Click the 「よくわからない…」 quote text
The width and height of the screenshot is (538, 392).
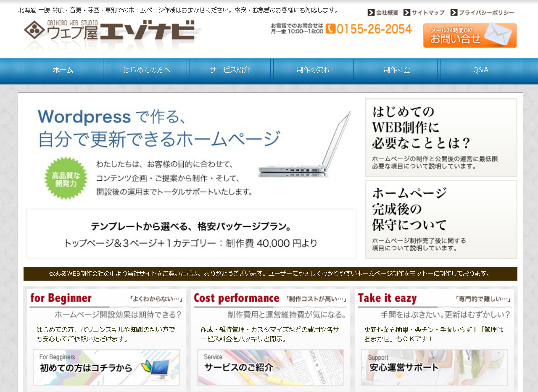tap(156, 299)
